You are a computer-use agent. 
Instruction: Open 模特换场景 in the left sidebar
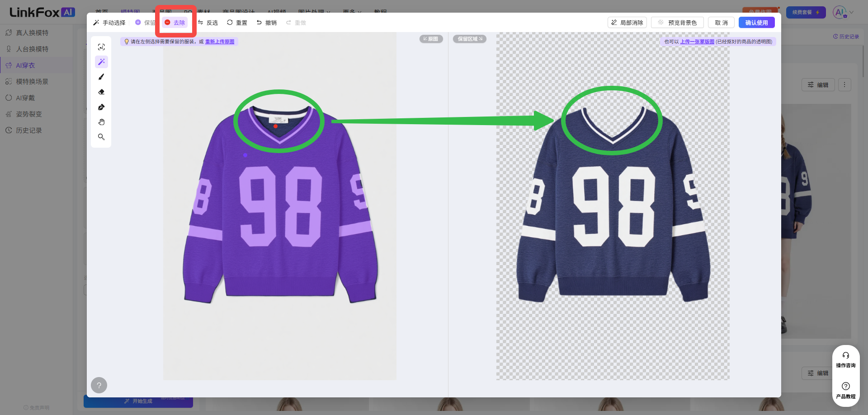[32, 81]
